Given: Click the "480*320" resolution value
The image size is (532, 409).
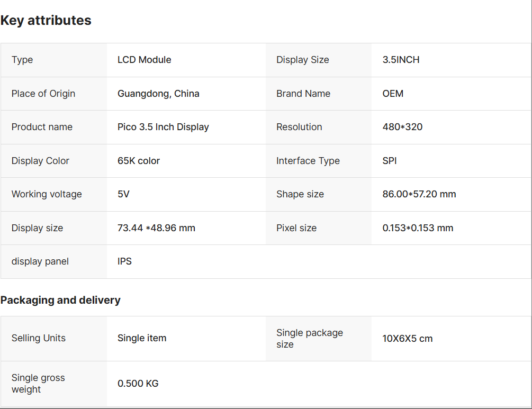Looking at the screenshot, I should 402,127.
